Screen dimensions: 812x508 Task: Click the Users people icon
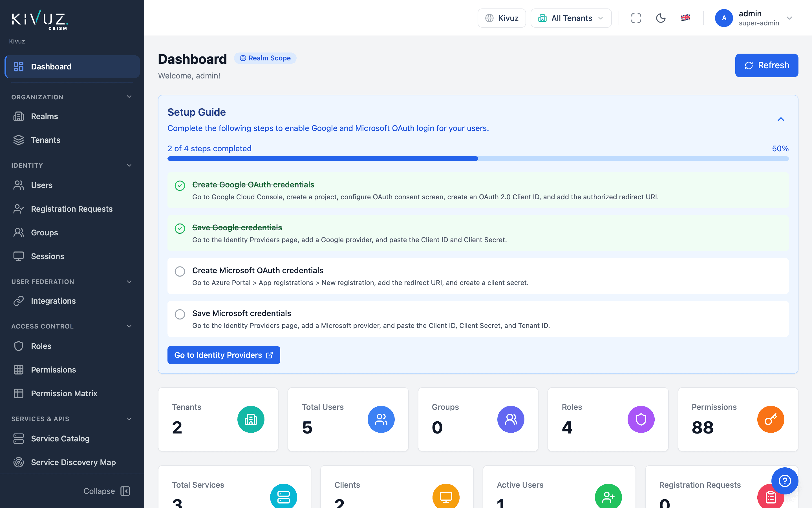click(x=18, y=185)
